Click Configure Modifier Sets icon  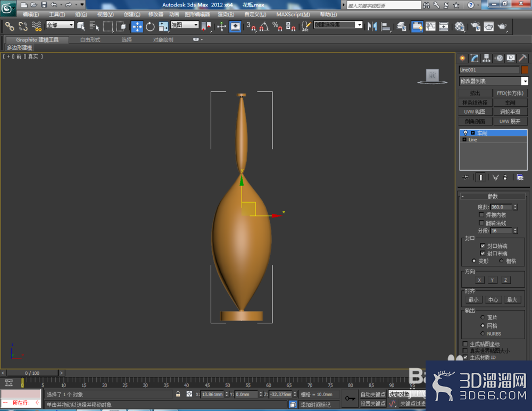point(520,178)
